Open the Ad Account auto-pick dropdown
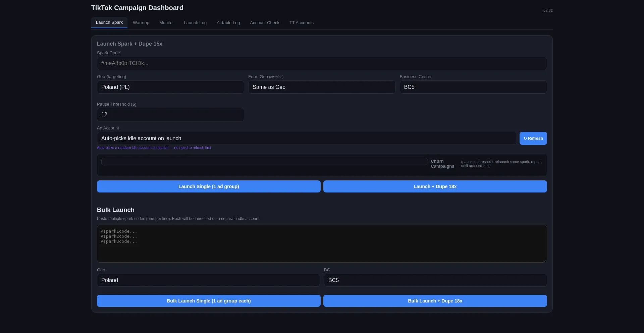The height and width of the screenshot is (333, 644). [x=307, y=138]
